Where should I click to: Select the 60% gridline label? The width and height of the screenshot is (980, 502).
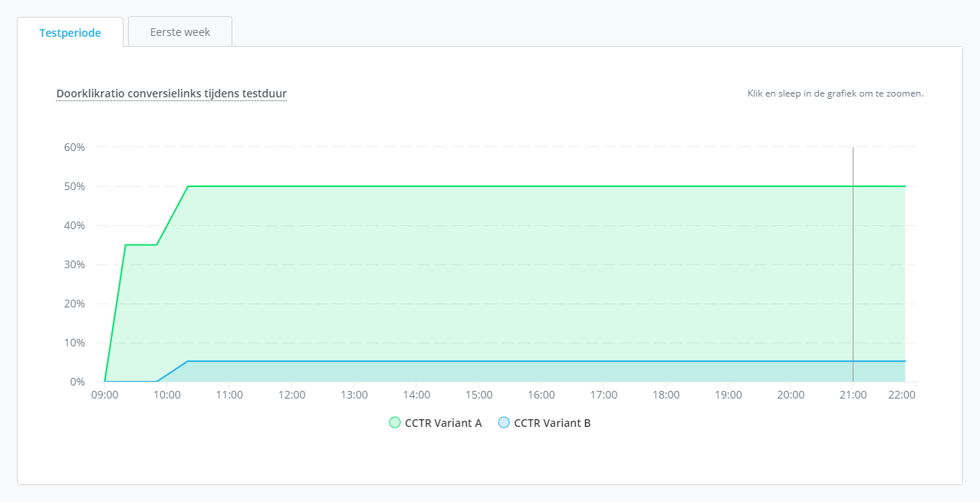76,147
